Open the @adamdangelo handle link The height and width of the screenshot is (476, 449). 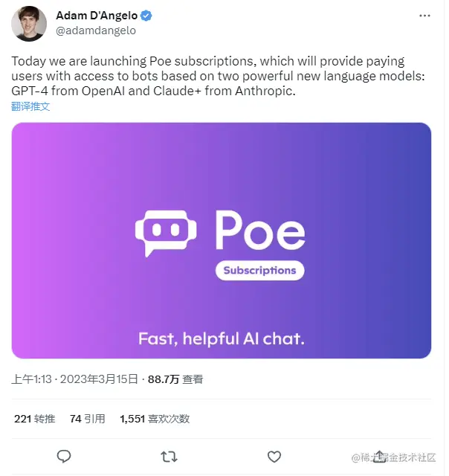(96, 30)
